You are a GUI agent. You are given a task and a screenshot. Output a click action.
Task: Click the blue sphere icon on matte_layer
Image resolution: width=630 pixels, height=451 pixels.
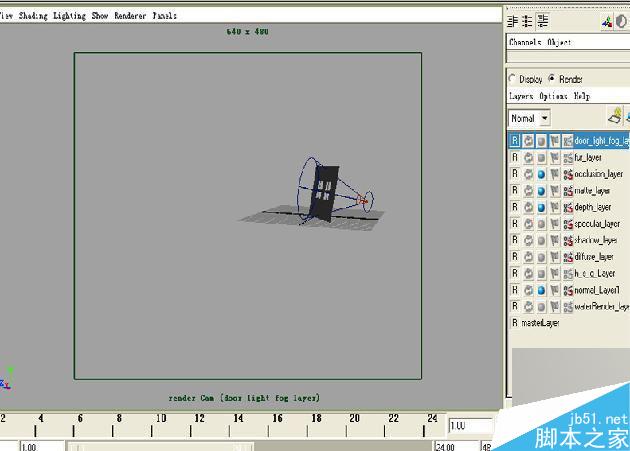click(541, 191)
